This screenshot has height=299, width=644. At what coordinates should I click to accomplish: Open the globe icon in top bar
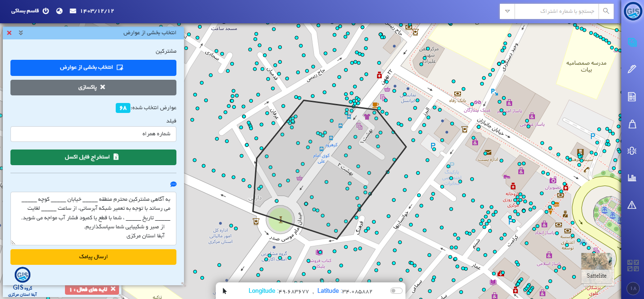[x=59, y=11]
